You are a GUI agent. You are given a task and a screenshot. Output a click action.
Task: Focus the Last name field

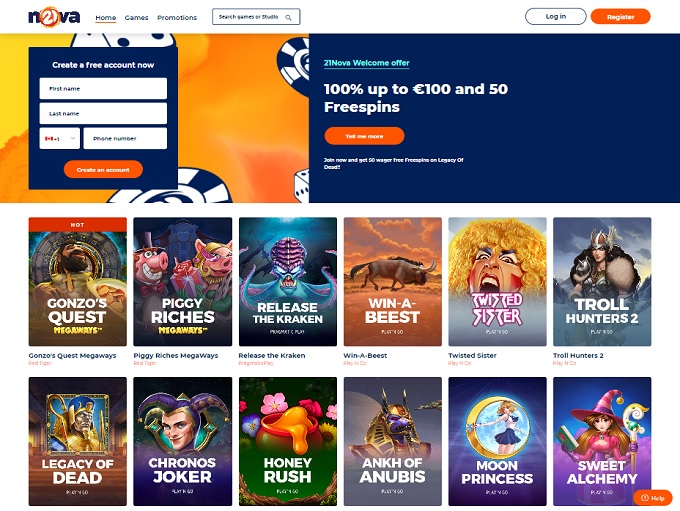tap(103, 113)
